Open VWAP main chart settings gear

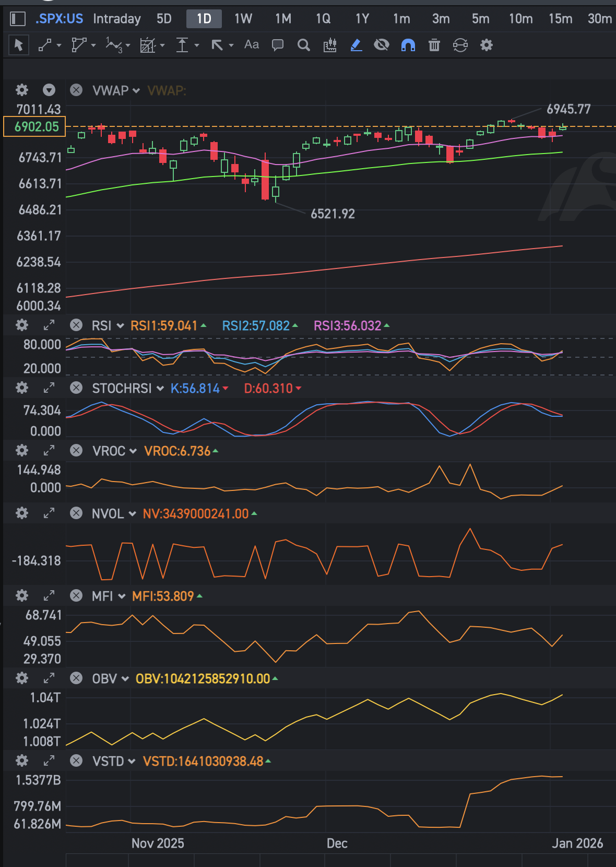[x=22, y=90]
